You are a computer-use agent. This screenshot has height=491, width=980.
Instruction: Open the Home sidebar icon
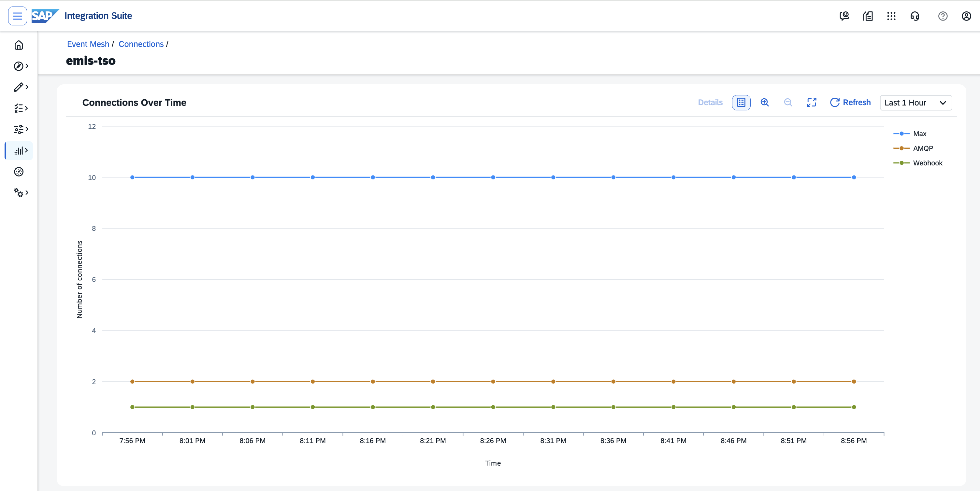pos(19,45)
